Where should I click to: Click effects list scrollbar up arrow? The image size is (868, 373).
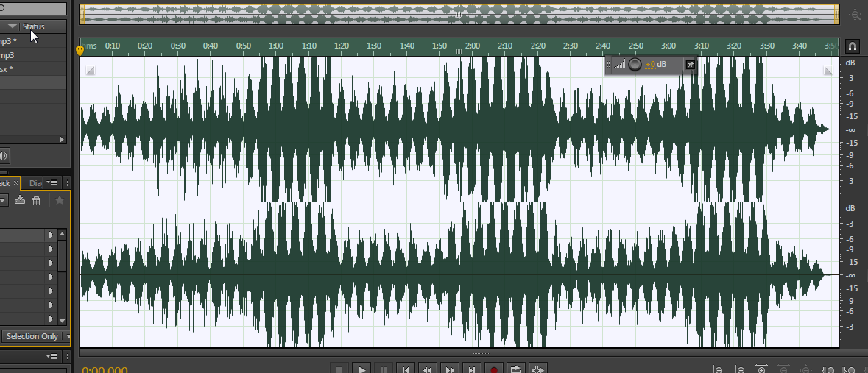[62, 234]
